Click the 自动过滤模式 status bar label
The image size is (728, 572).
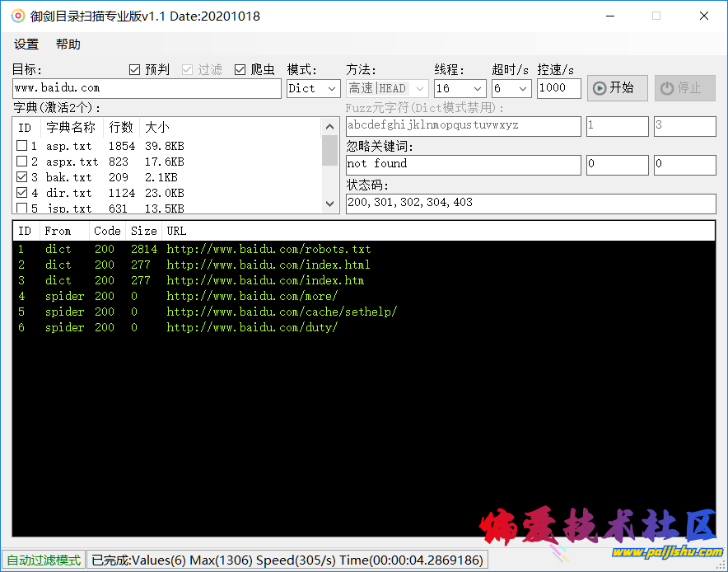pyautogui.click(x=44, y=560)
